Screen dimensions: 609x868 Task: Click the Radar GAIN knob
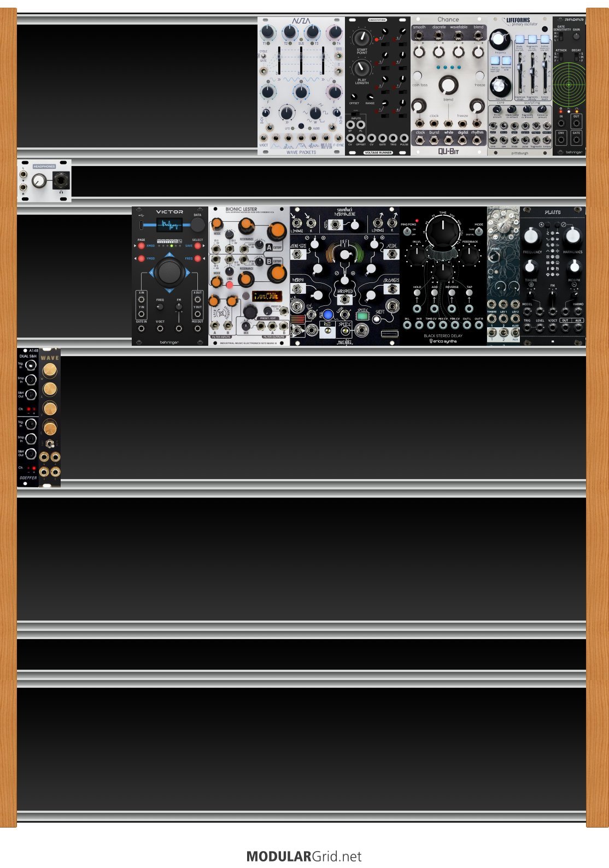coord(576,37)
